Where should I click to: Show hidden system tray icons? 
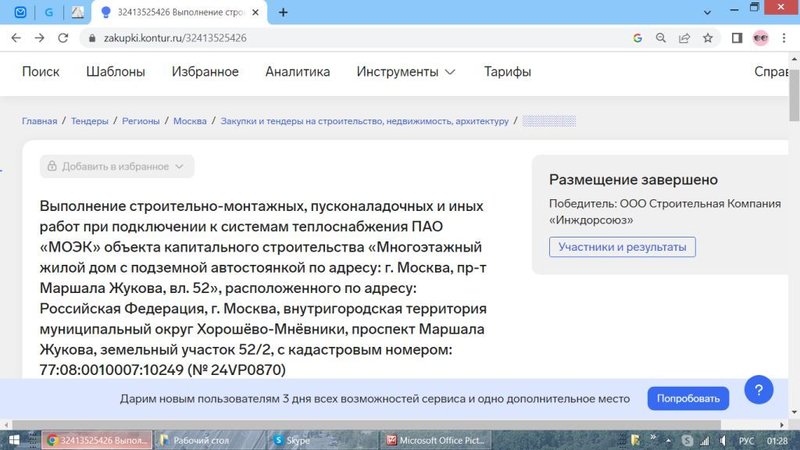668,440
